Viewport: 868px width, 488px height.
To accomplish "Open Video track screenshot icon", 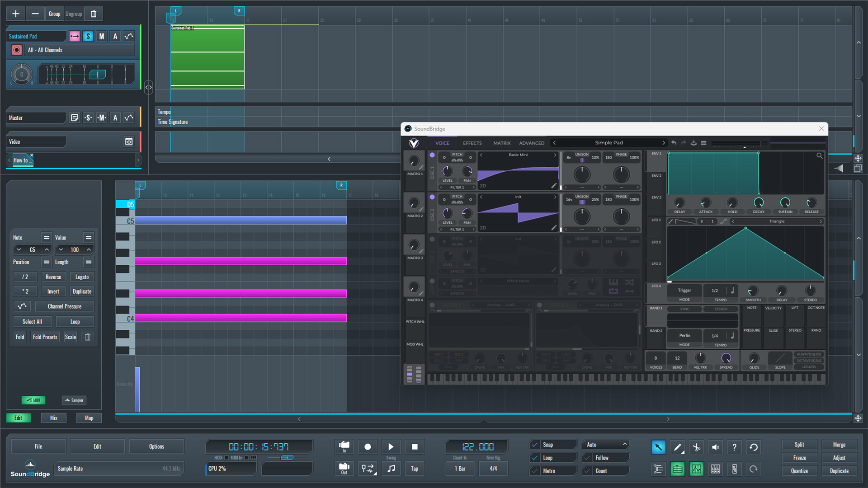I will (x=129, y=141).
